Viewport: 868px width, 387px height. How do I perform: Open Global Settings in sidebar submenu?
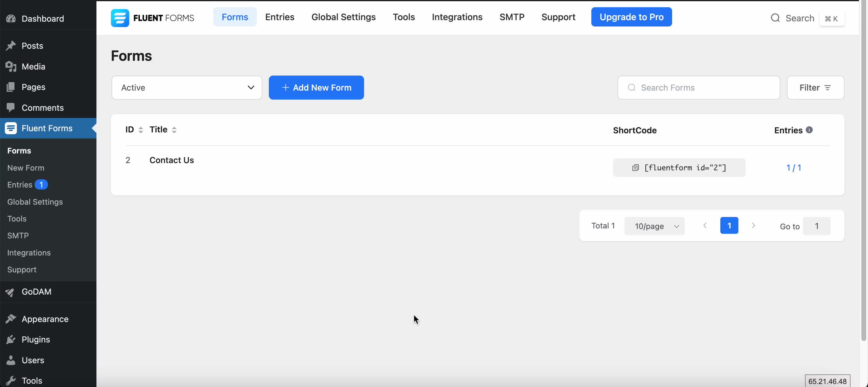click(35, 202)
